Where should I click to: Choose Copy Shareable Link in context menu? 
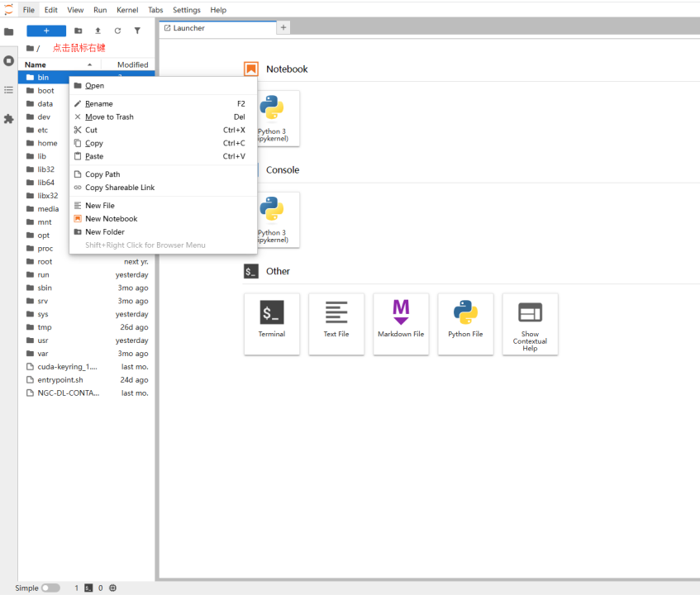(x=163, y=188)
